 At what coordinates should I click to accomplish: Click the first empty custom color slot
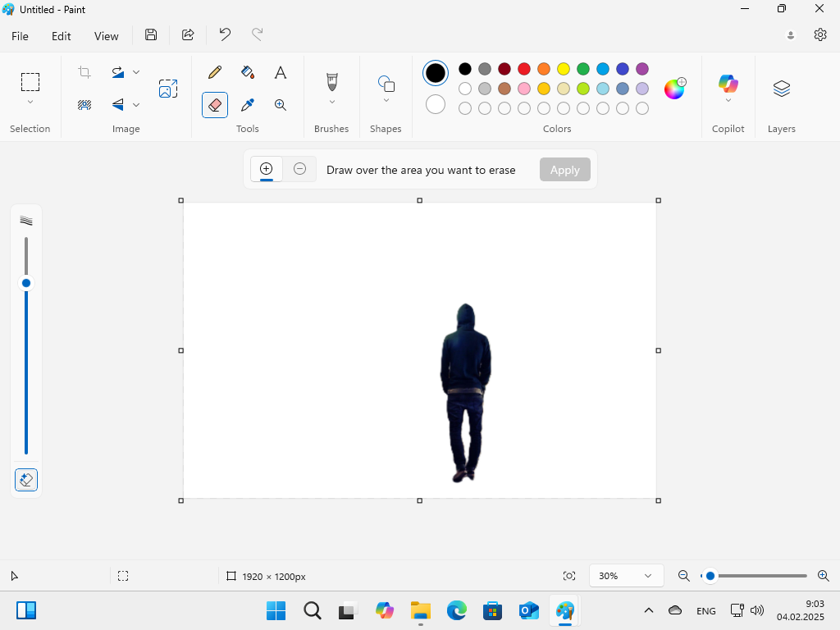click(x=465, y=108)
